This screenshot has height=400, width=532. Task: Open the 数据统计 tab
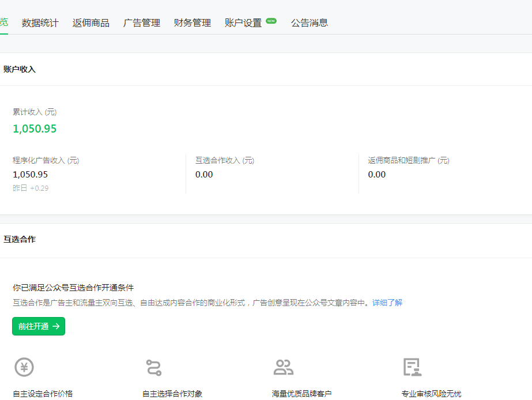tap(40, 23)
